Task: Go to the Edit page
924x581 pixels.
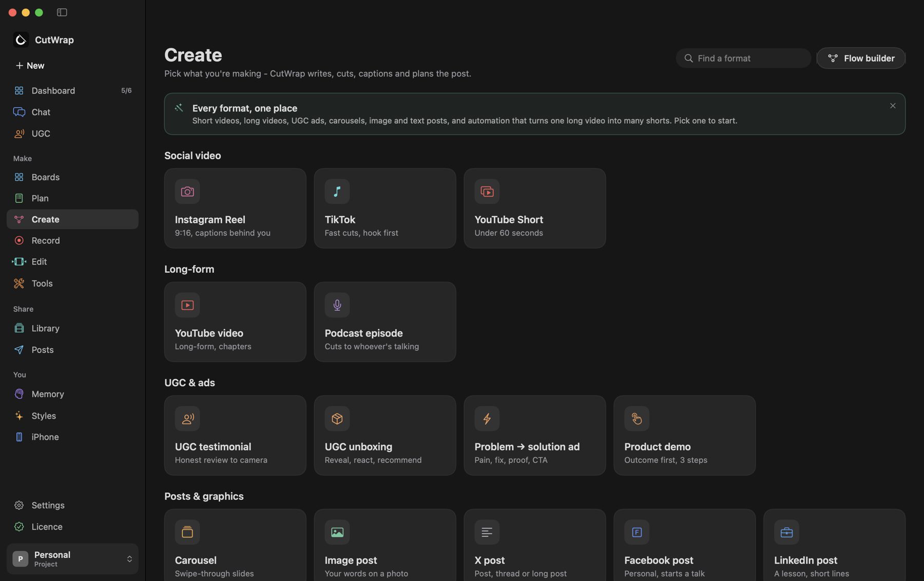Action: 72,262
